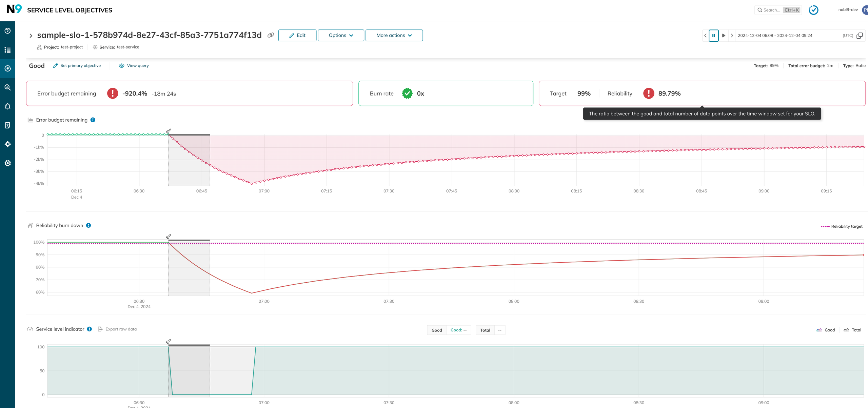This screenshot has height=408, width=868.
Task: Click the green check icon beside Burn rate
Action: click(x=407, y=94)
